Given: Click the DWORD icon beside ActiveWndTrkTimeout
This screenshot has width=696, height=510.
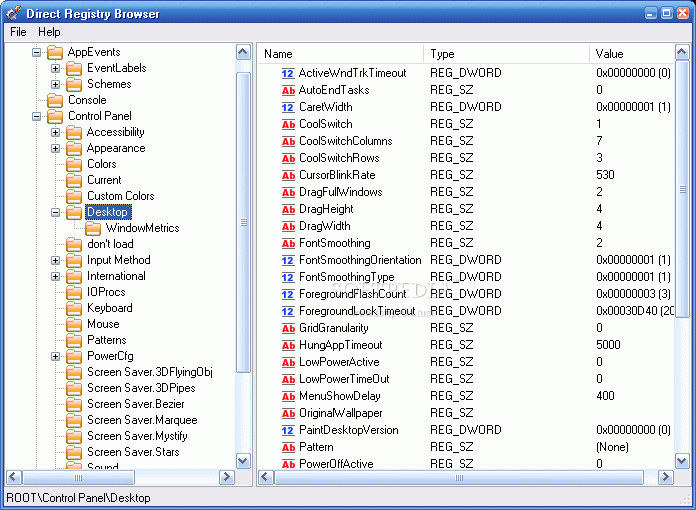Looking at the screenshot, I should click(x=288, y=73).
